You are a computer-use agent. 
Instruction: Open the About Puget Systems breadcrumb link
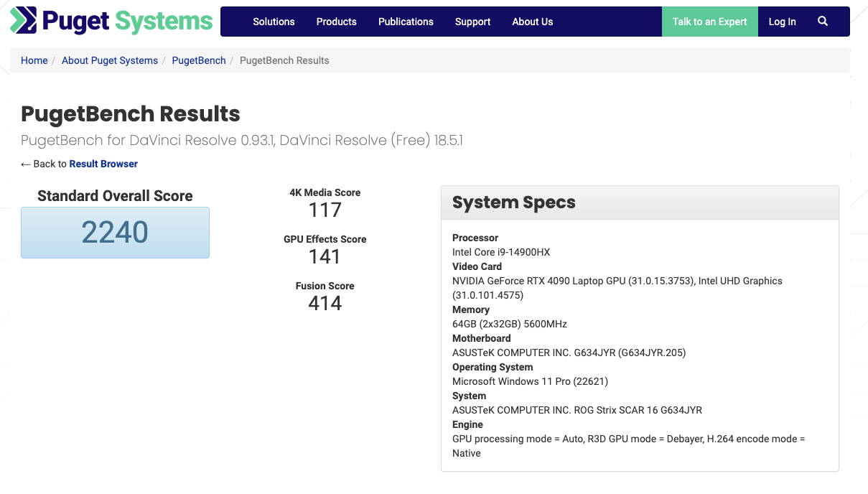click(x=110, y=60)
